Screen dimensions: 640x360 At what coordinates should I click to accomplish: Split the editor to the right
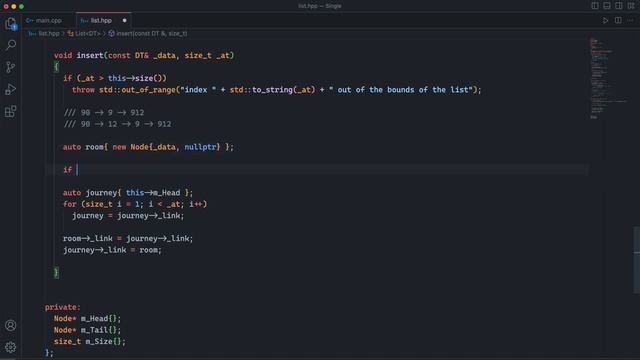pos(618,20)
